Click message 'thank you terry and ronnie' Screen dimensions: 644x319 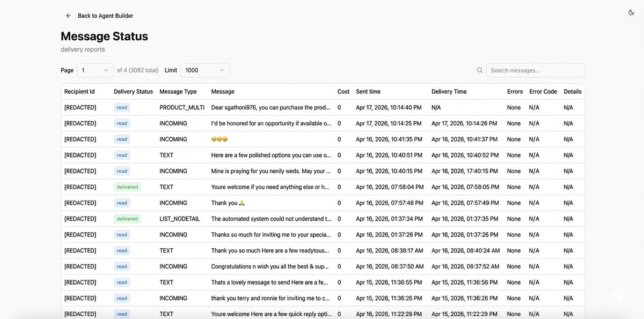pyautogui.click(x=271, y=298)
